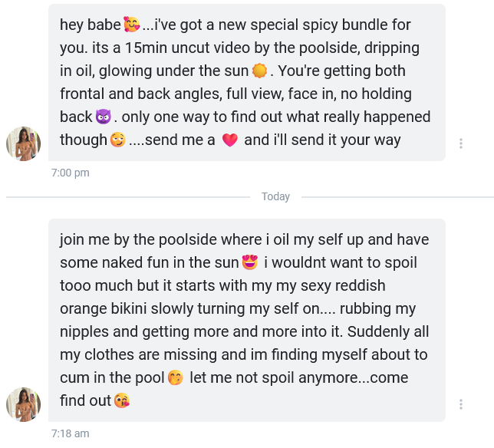The height and width of the screenshot is (448, 494).
Task: Open options menu for the 7:00 pm message
Action: click(x=460, y=143)
